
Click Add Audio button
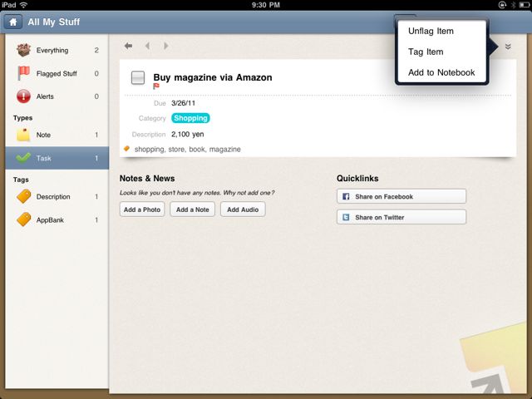click(x=243, y=209)
